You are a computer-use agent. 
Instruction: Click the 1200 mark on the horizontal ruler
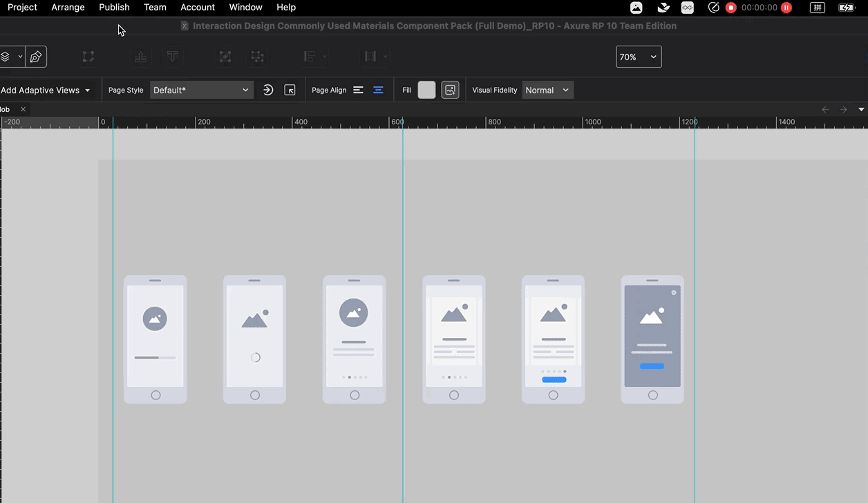[689, 122]
